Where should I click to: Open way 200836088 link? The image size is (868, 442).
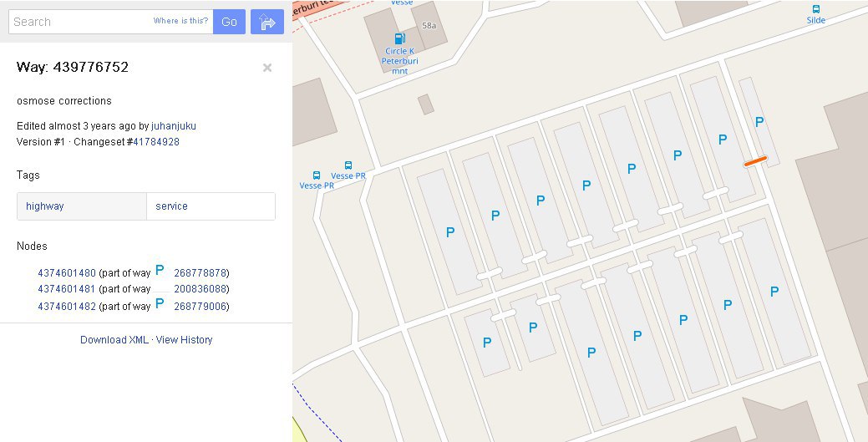click(201, 289)
